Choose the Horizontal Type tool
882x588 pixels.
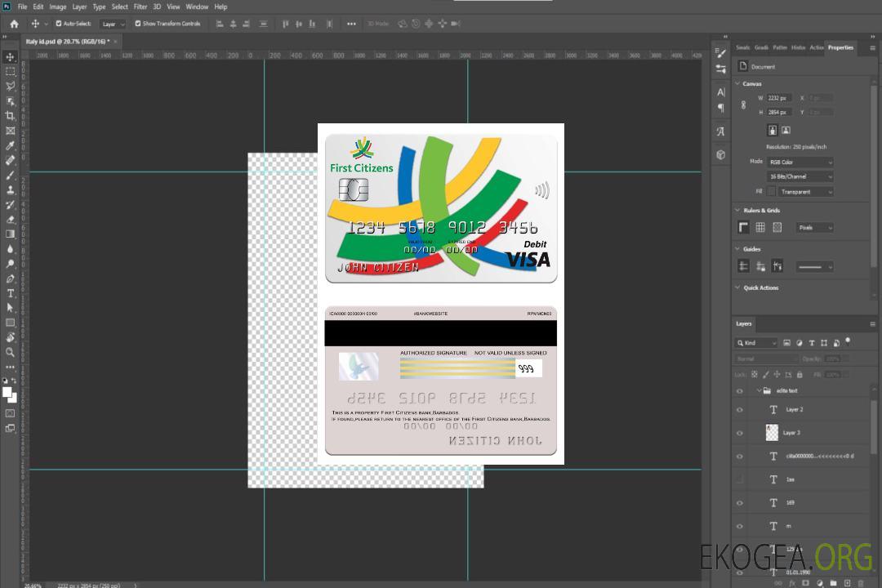pos(11,293)
